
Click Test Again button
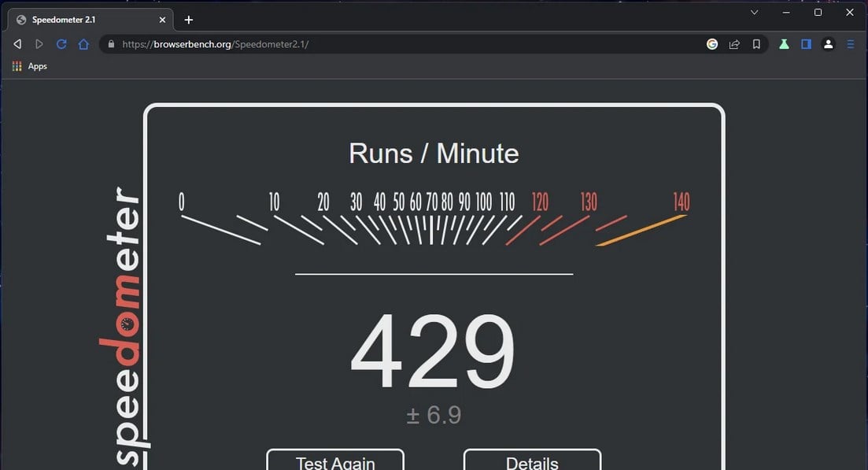(x=335, y=460)
